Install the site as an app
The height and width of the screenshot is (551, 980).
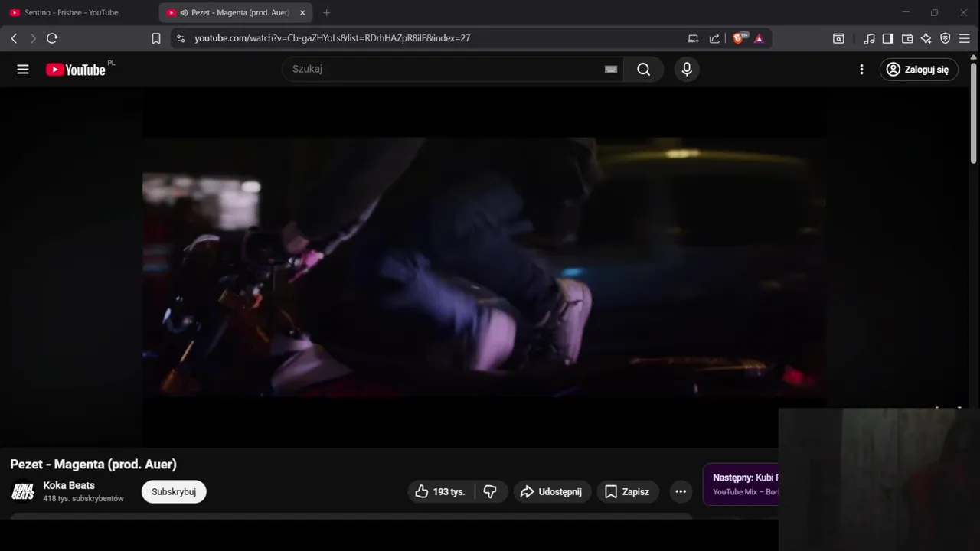click(694, 38)
